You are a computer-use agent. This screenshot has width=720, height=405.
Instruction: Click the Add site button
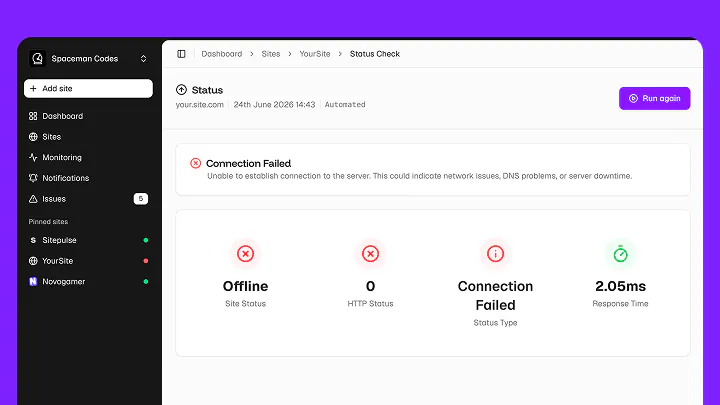(88, 89)
